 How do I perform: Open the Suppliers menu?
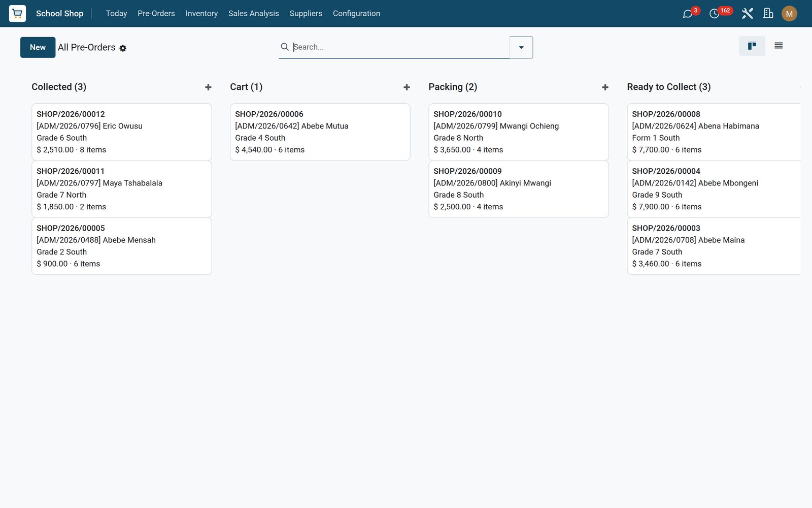pos(306,14)
